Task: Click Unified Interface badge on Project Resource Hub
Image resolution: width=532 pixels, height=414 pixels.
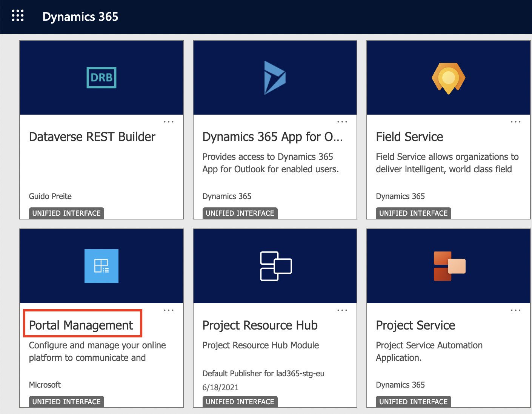Action: click(x=240, y=402)
